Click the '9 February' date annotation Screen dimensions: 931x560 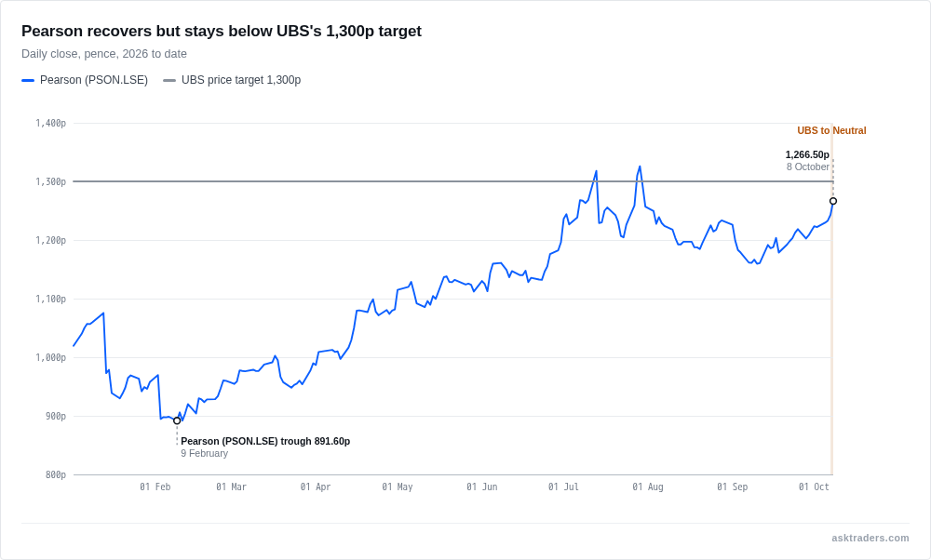point(204,453)
